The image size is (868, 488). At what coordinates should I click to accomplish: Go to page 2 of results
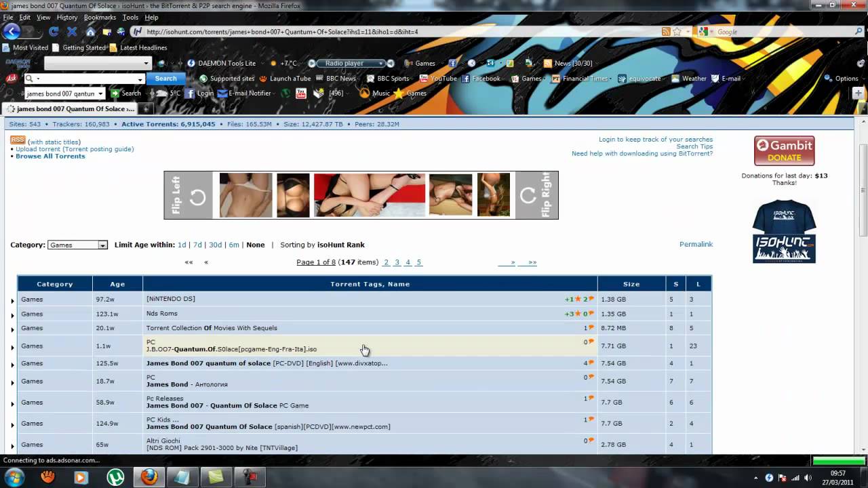point(387,262)
